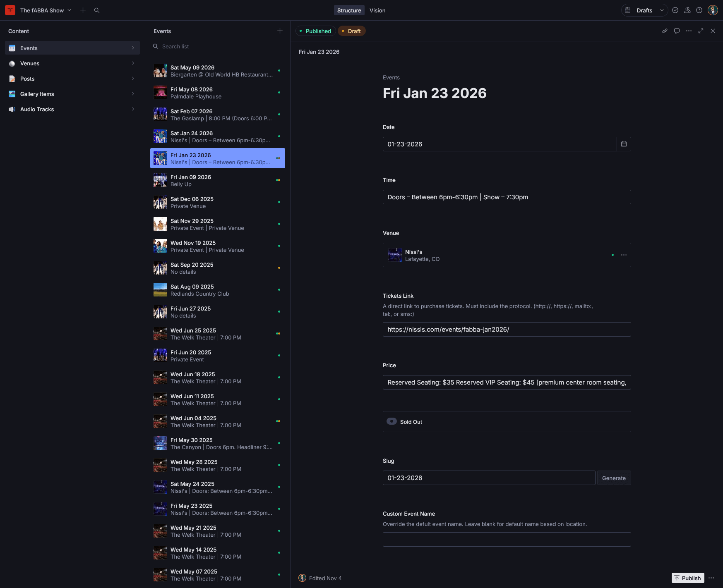The height and width of the screenshot is (588, 723).
Task: Publish the document
Action: coord(688,578)
